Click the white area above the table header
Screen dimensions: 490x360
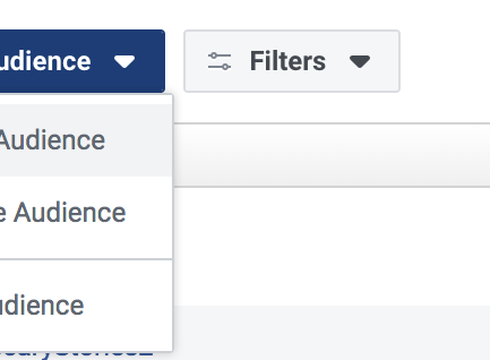coord(332,108)
